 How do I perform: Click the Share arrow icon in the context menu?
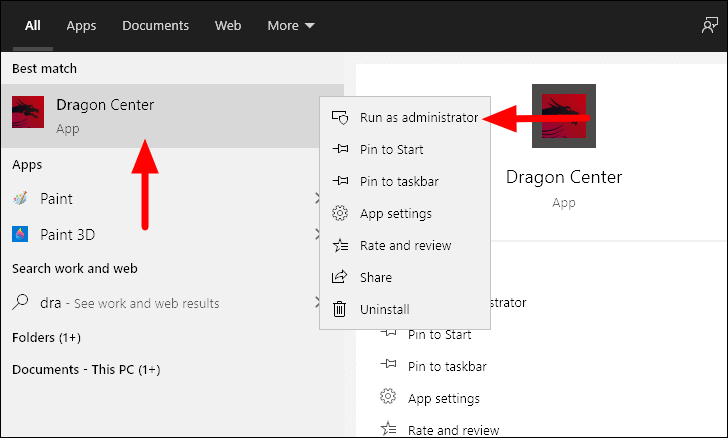pos(339,277)
